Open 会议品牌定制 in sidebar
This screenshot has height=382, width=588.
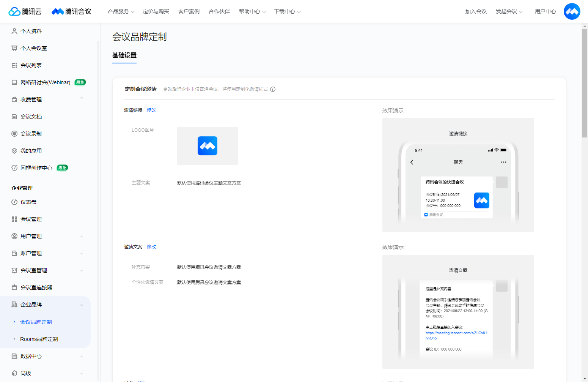36,322
